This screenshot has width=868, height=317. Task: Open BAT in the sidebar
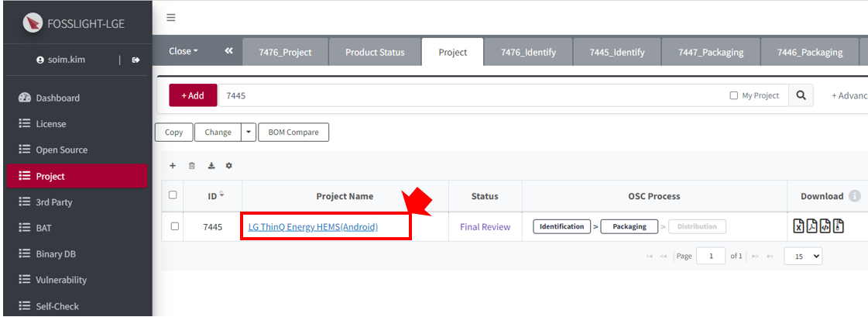[77, 228]
